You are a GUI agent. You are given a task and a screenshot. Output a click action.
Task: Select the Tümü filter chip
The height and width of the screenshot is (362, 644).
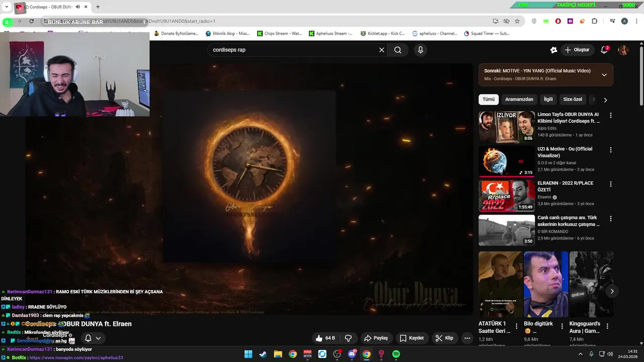[489, 100]
